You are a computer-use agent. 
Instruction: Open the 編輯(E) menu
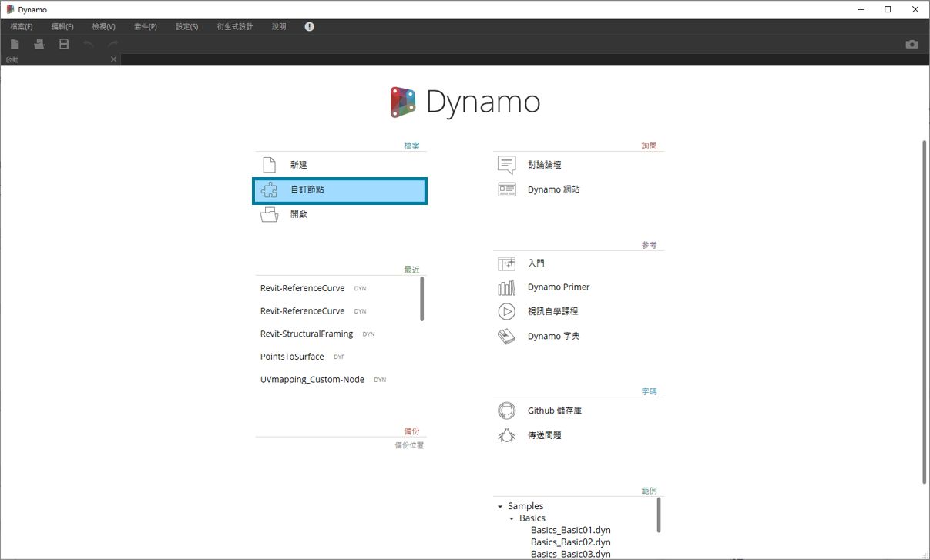(62, 26)
